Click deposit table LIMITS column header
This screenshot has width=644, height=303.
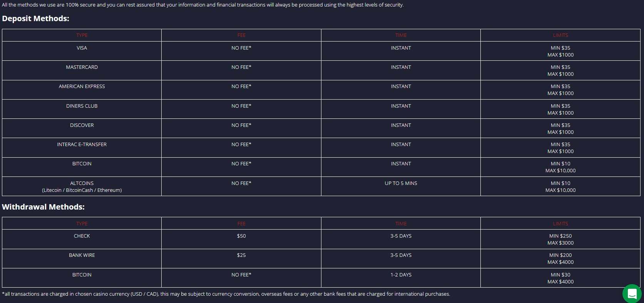click(x=560, y=35)
